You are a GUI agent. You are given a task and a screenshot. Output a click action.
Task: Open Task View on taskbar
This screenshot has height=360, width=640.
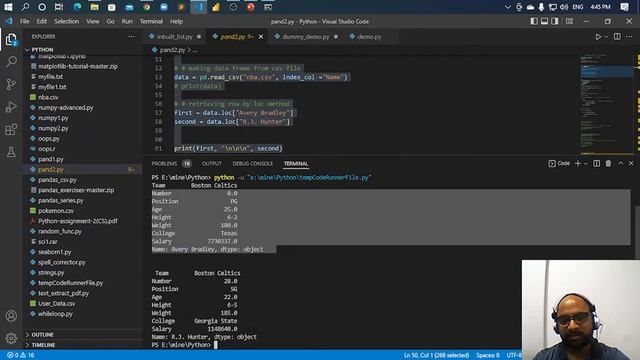(x=59, y=7)
